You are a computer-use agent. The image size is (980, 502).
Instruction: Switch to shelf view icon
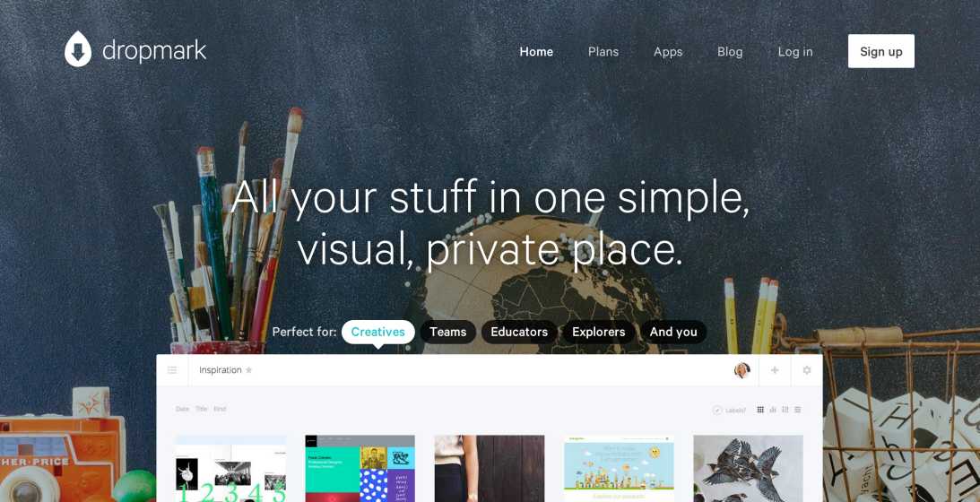click(773, 410)
